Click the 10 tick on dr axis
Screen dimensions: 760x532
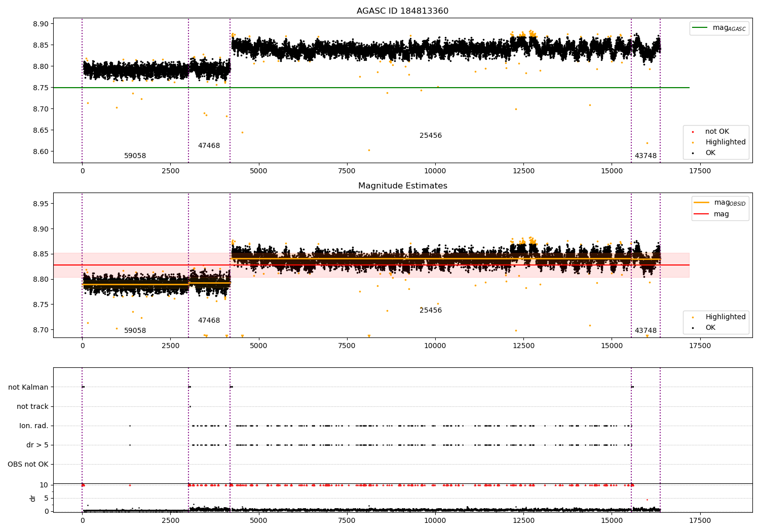[44, 485]
